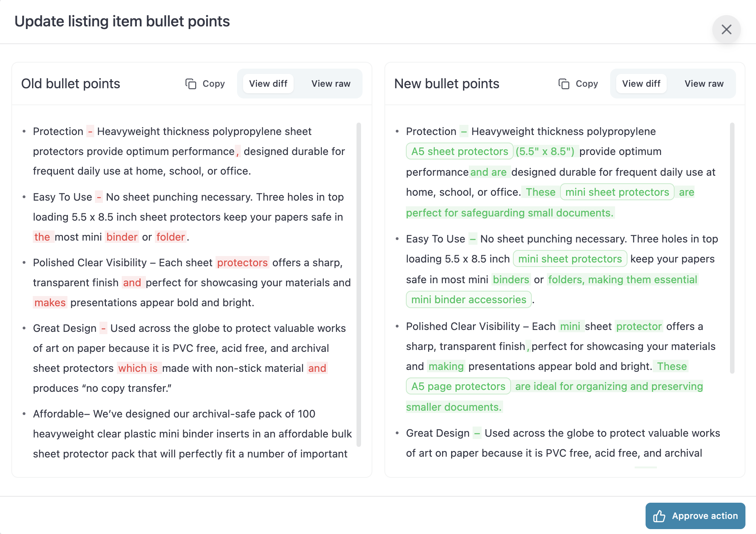Open the new panel's view mode switcher

point(673,83)
